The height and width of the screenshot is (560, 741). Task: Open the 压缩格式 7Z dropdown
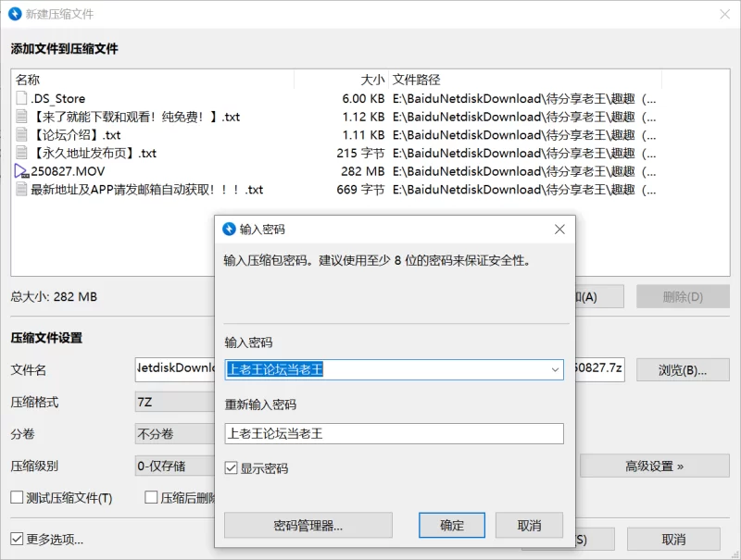(x=174, y=402)
